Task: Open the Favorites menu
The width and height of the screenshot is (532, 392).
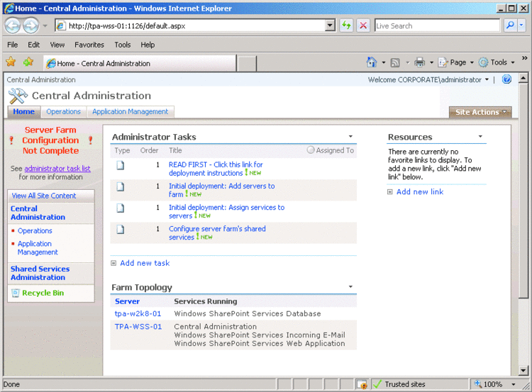Action: click(89, 45)
